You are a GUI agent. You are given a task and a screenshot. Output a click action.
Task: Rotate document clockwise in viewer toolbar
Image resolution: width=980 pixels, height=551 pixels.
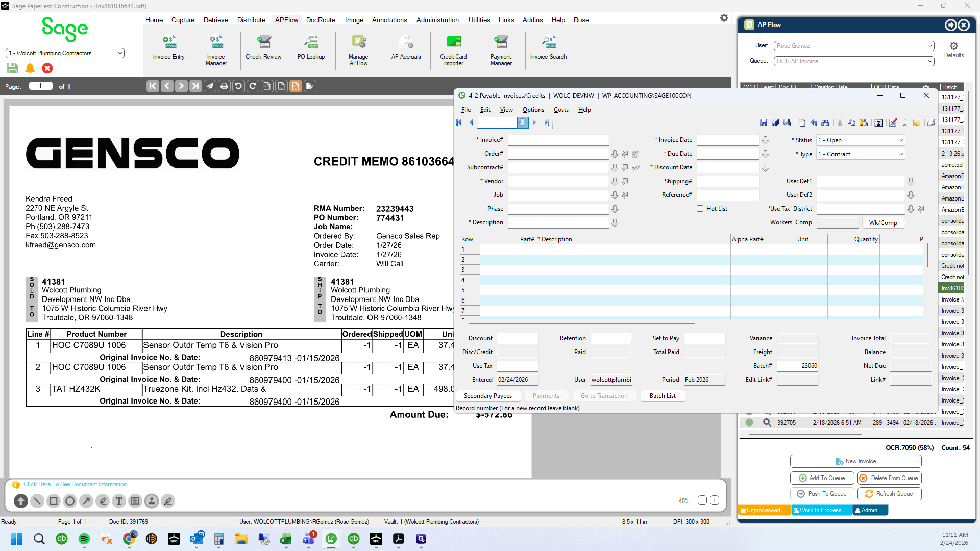coord(253,86)
